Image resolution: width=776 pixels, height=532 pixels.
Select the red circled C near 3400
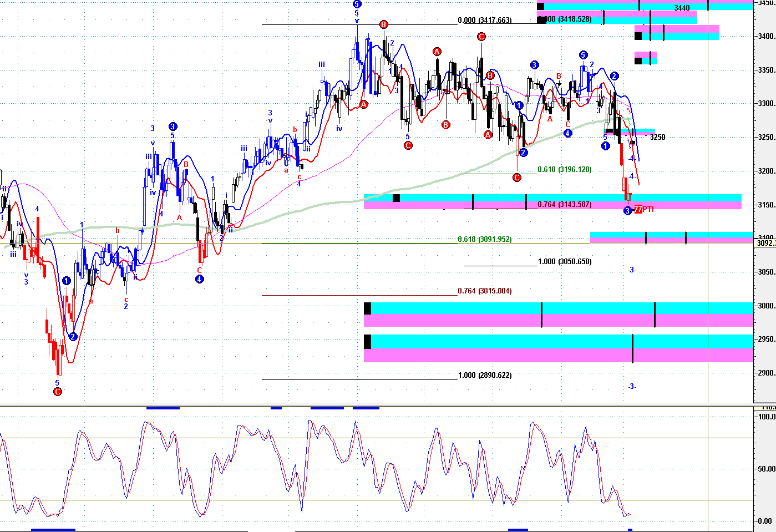point(481,37)
